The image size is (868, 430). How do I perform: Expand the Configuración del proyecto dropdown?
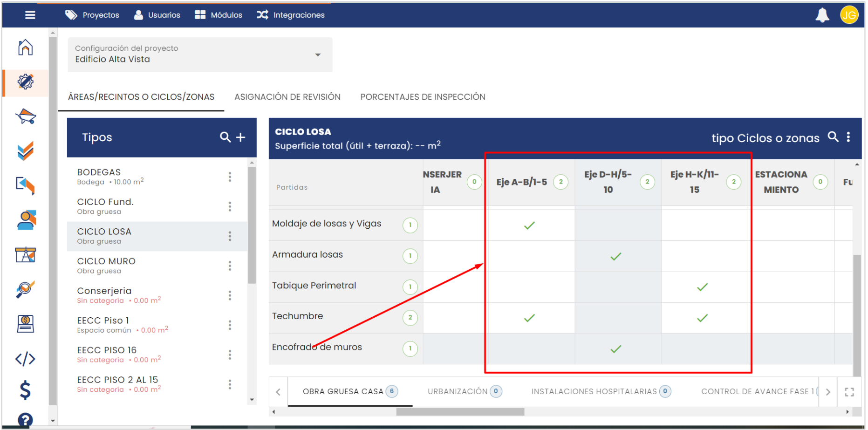(x=318, y=55)
